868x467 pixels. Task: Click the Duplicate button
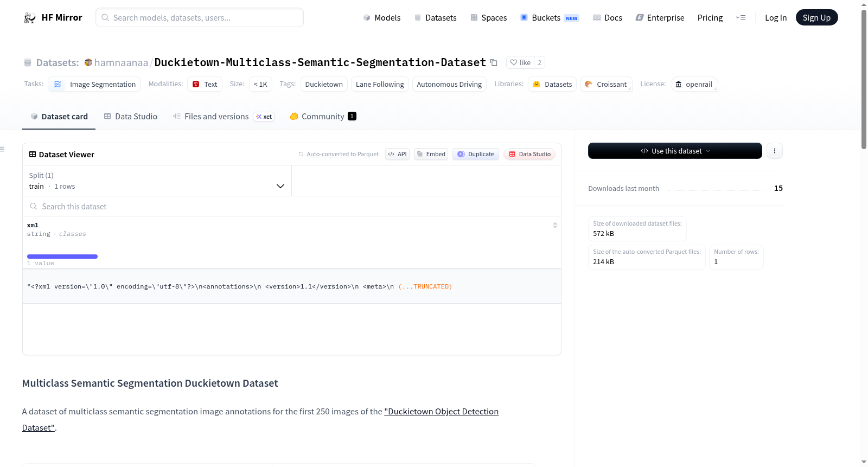[x=476, y=154]
